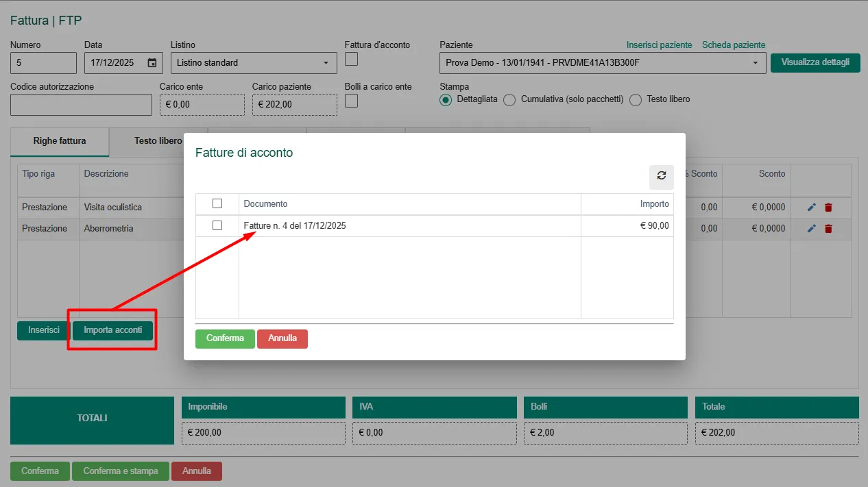Open the calendar picker icon in Data field
Image resolution: width=868 pixels, height=487 pixels.
click(152, 63)
